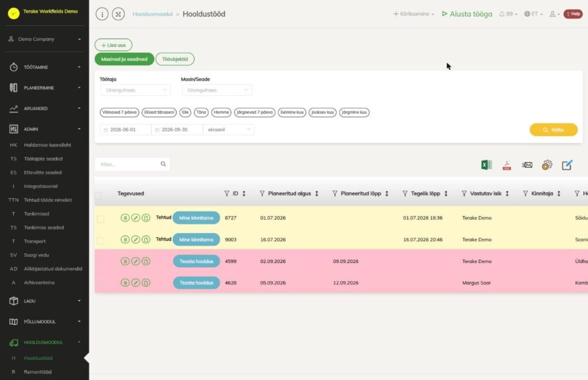Check the row checkbox for ID 9003
The width and height of the screenshot is (588, 380).
pos(100,241)
